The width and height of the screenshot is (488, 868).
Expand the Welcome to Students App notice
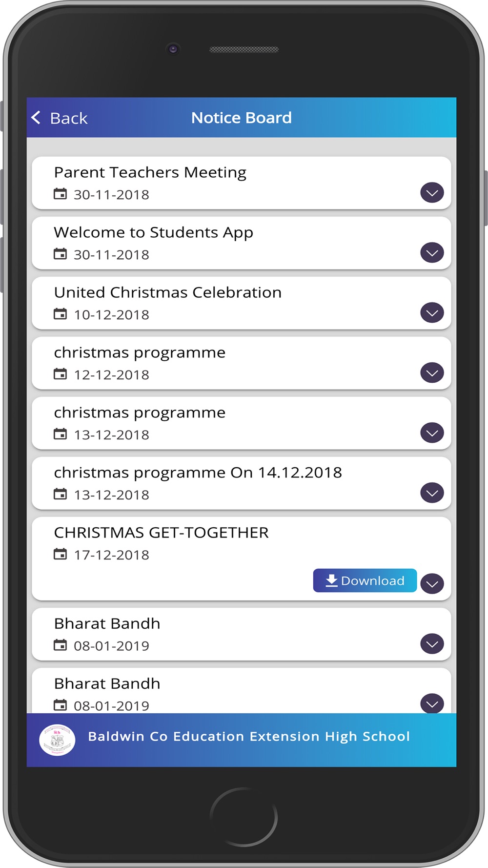pyautogui.click(x=432, y=253)
